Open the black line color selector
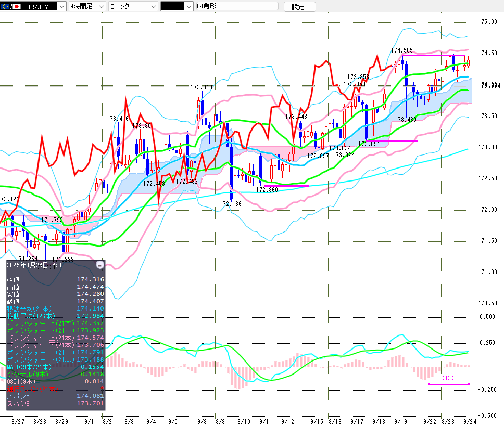 [176, 6]
